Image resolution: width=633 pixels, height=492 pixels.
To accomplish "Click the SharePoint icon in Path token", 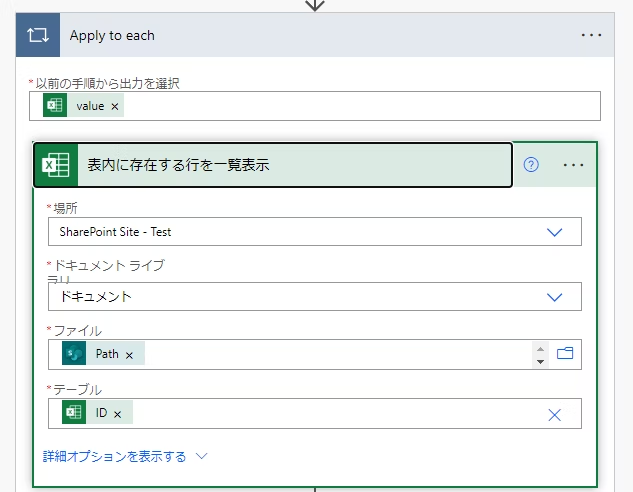I will [x=74, y=353].
